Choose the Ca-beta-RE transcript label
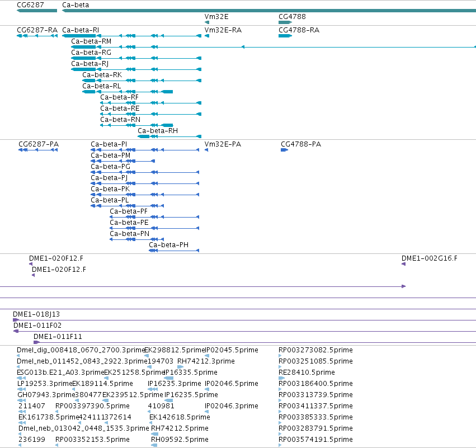The width and height of the screenshot is (476, 448). [x=120, y=109]
